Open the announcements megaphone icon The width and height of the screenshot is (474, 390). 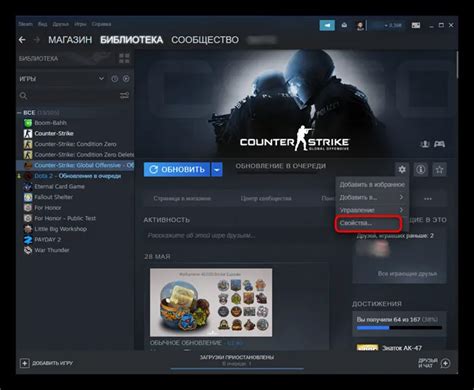(x=327, y=25)
